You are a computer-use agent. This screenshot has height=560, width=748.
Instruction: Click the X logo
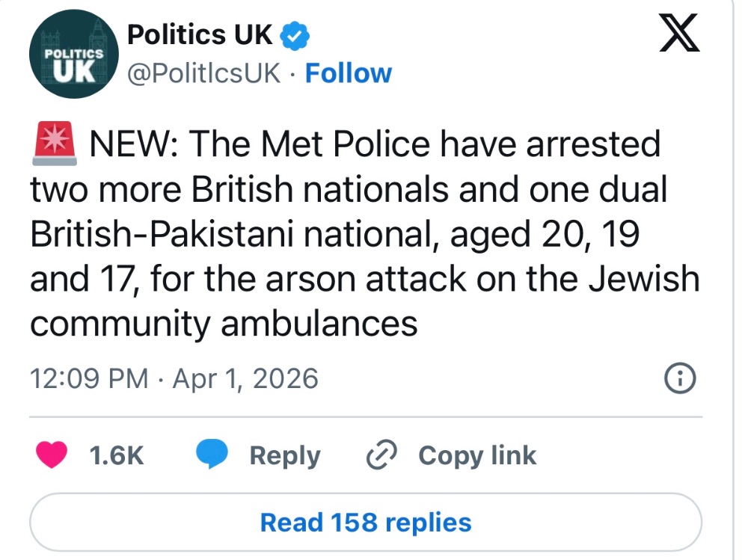[679, 37]
